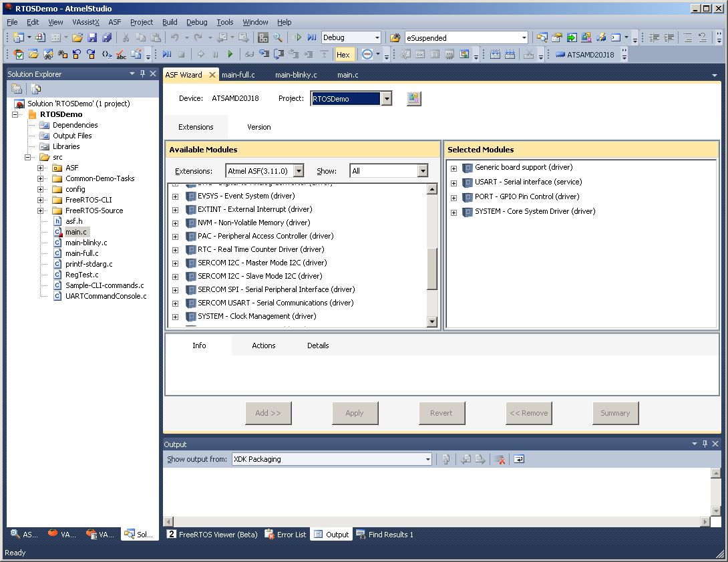Click the Clear All icon in Output panel
Viewport: 728px width, 562px height.
pos(500,459)
